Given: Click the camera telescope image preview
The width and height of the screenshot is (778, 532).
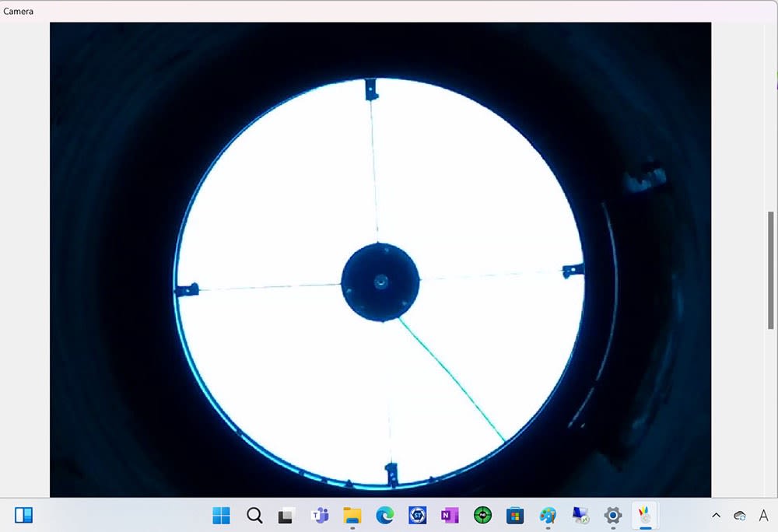Looking at the screenshot, I should coord(380,259).
